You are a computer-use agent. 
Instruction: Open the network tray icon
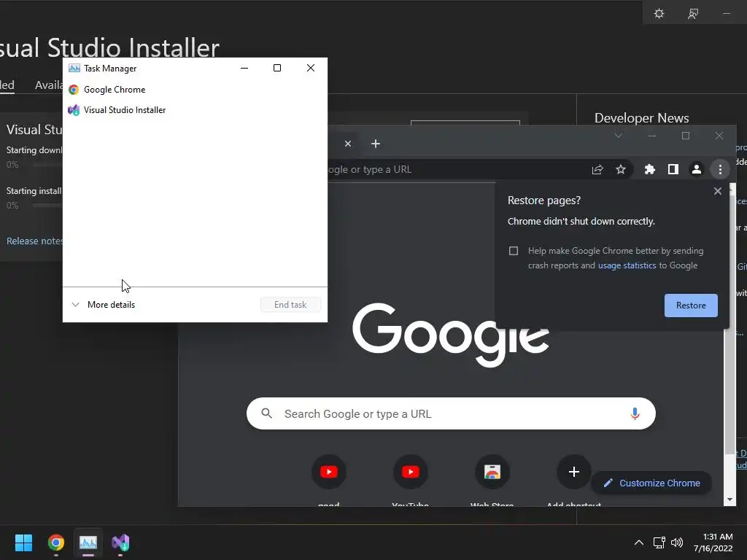click(x=659, y=542)
